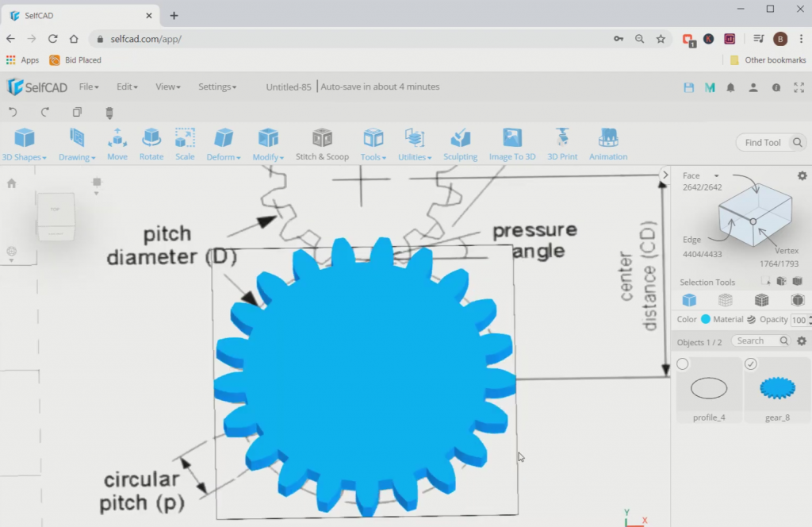812x527 pixels.
Task: Open the Apps bookmarks shortcut
Action: [x=22, y=60]
